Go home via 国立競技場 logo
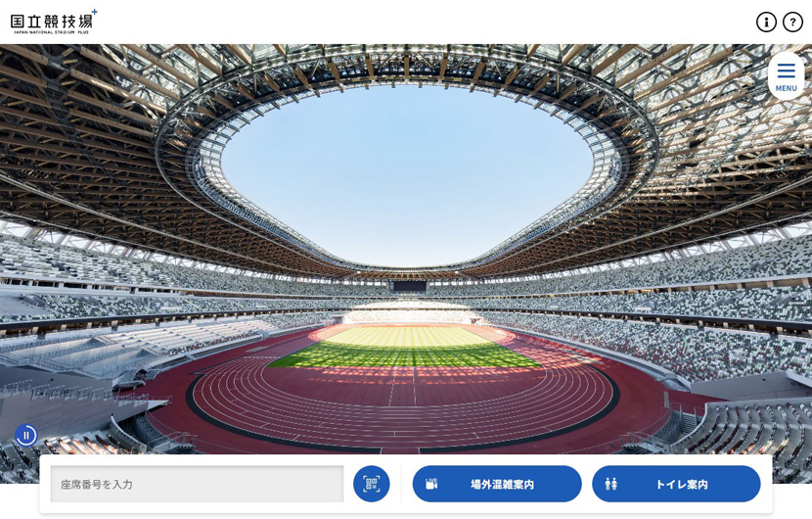Image resolution: width=812 pixels, height=519 pixels. coord(54,22)
